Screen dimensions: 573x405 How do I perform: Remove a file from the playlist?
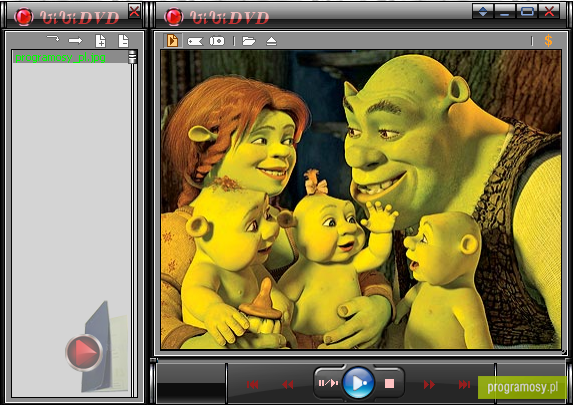coord(124,41)
